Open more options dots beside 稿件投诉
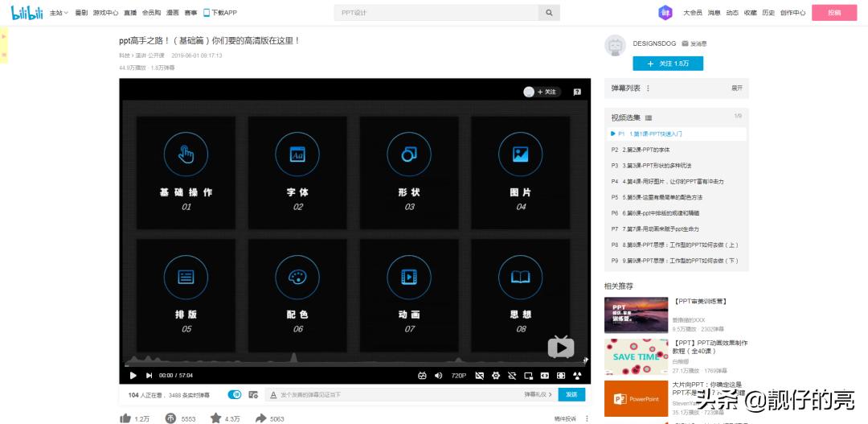Image resolution: width=868 pixels, height=424 pixels. tap(587, 418)
